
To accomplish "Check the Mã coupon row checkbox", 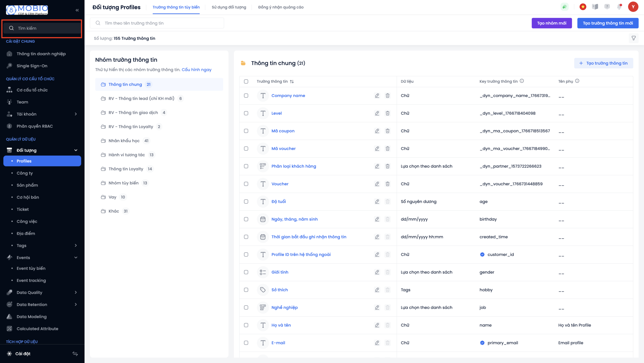I will [x=246, y=131].
